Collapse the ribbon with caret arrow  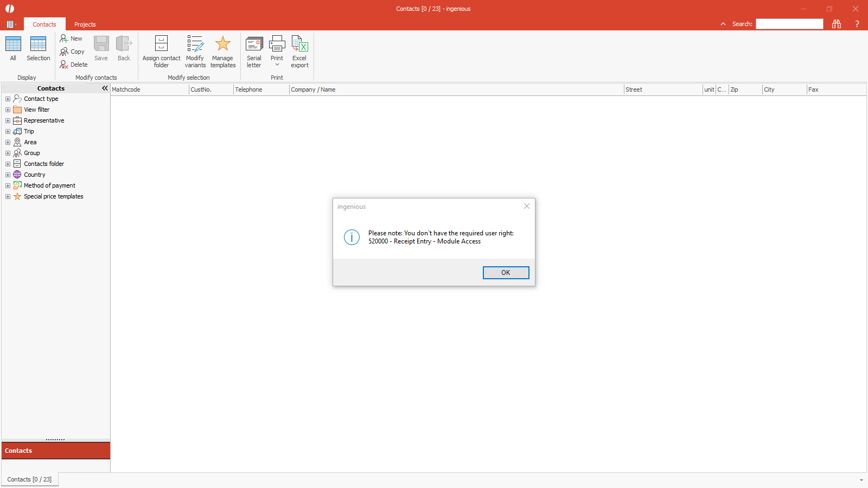pyautogui.click(x=723, y=24)
